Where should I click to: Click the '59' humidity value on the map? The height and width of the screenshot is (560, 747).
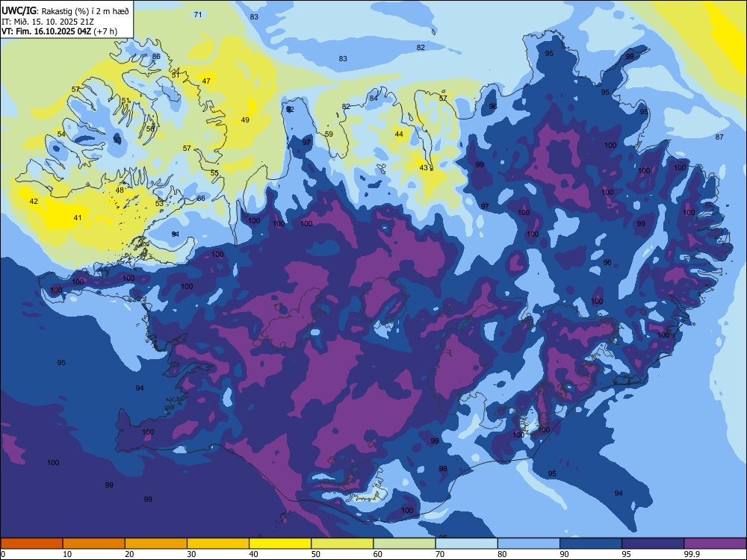329,134
